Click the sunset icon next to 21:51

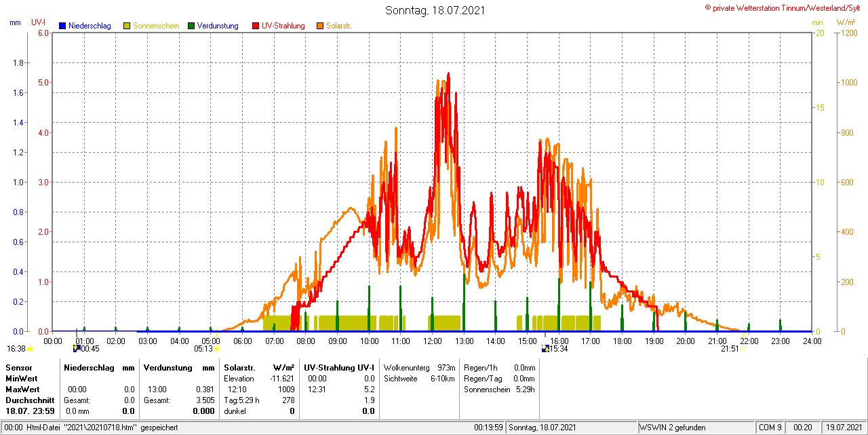pyautogui.click(x=743, y=349)
